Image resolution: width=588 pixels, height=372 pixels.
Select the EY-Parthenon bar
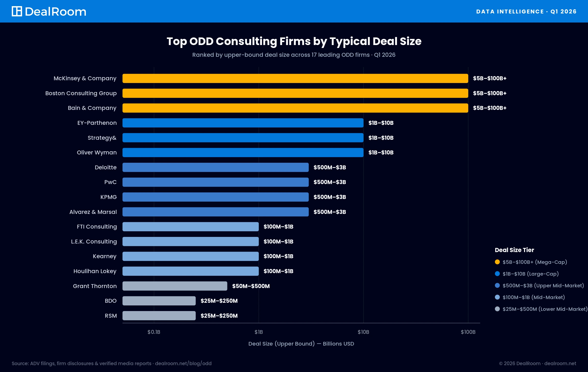tap(243, 123)
